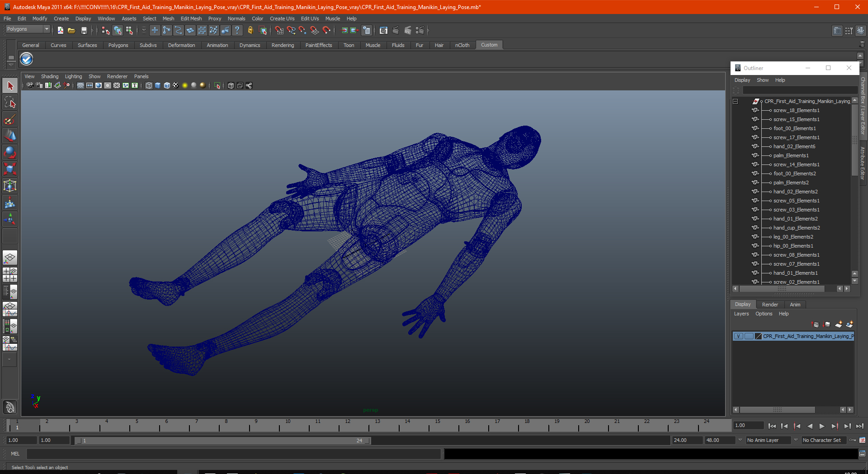Pick the Rotate tool in toolbox
868x474 pixels.
click(10, 153)
